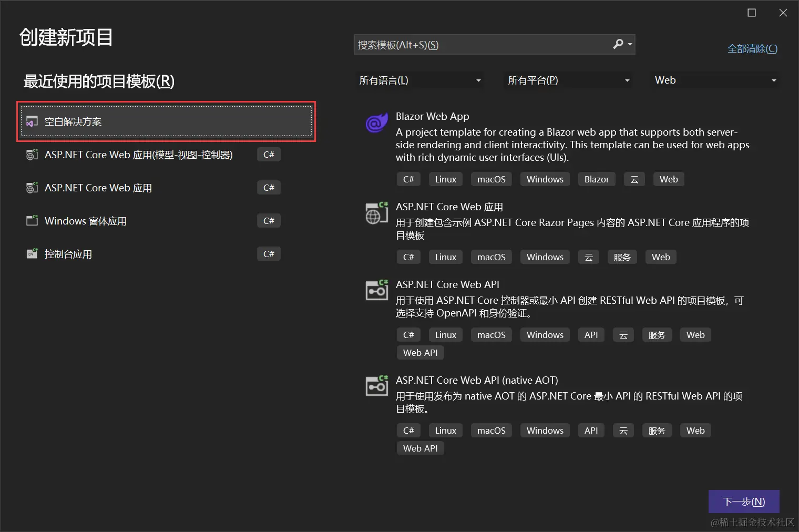
Task: Click the 云 tag under Blazor Web App
Action: (634, 179)
